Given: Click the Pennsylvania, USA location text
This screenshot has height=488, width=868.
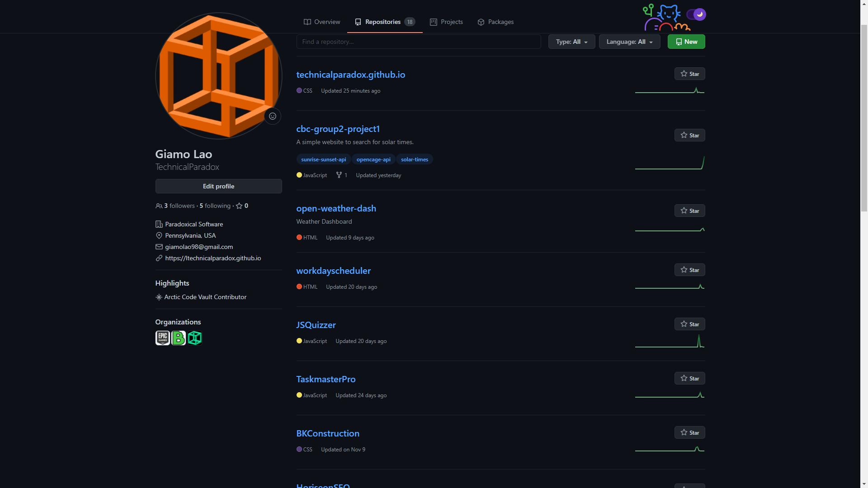Looking at the screenshot, I should (x=190, y=235).
